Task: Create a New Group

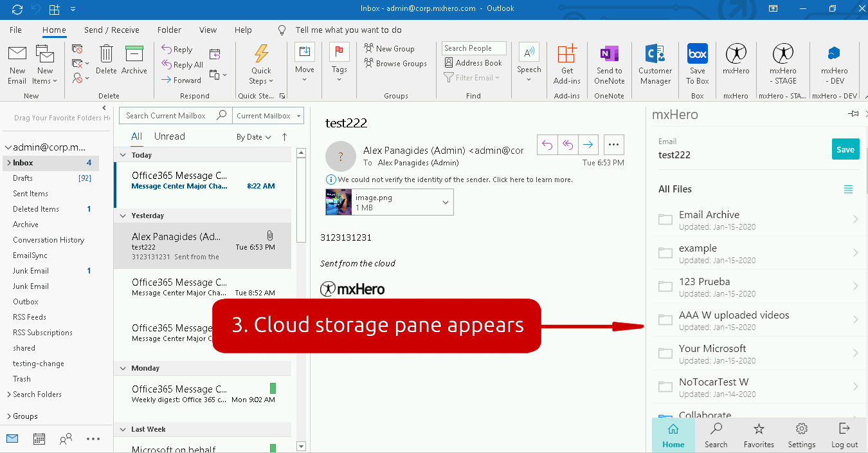Action: click(x=390, y=49)
